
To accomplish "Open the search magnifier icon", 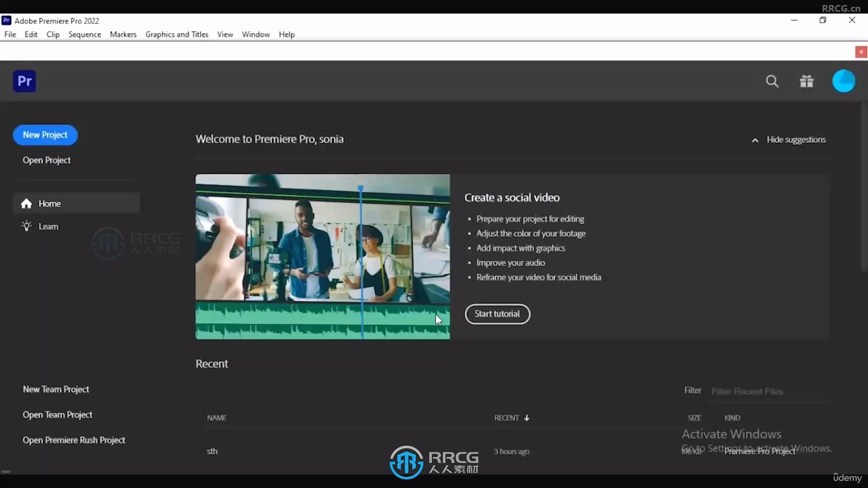I will [772, 81].
